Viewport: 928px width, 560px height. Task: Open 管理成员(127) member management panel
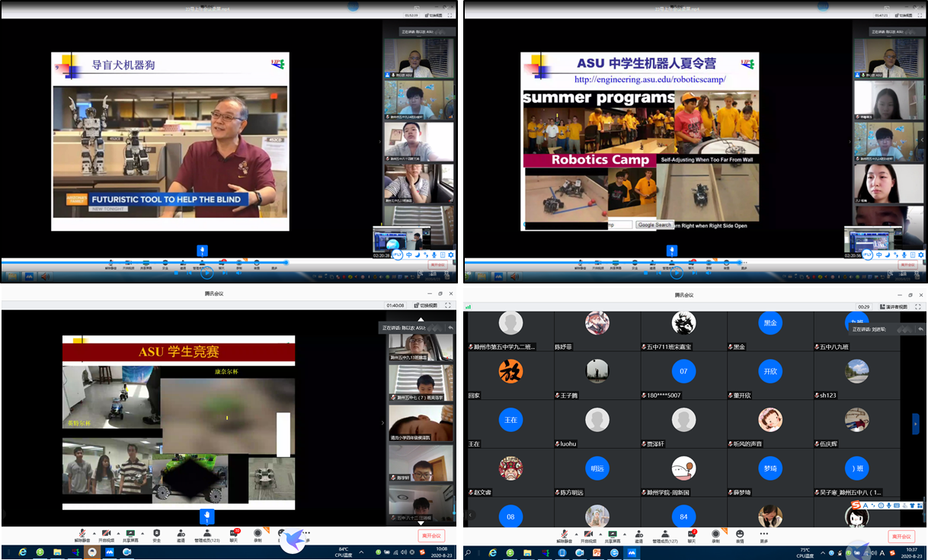(665, 536)
